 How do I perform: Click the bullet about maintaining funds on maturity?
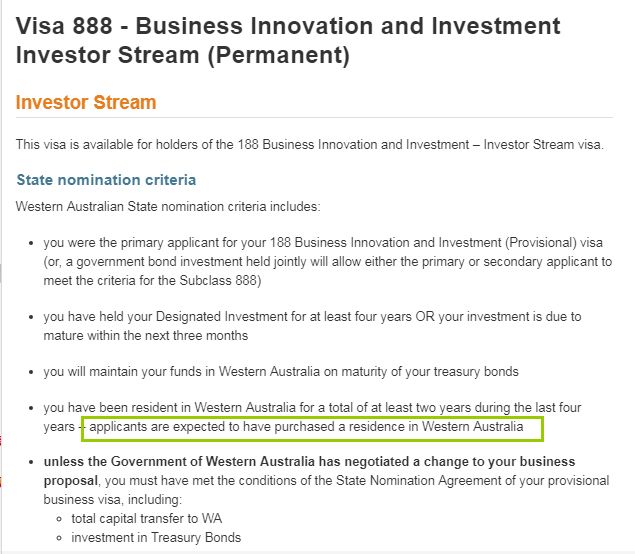point(281,372)
